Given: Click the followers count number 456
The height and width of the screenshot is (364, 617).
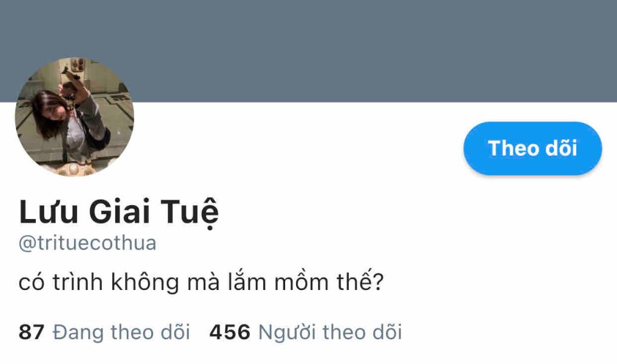Looking at the screenshot, I should point(230,332).
